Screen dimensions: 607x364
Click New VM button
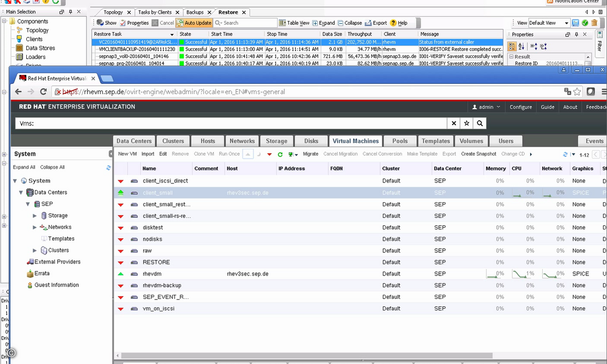tap(127, 154)
